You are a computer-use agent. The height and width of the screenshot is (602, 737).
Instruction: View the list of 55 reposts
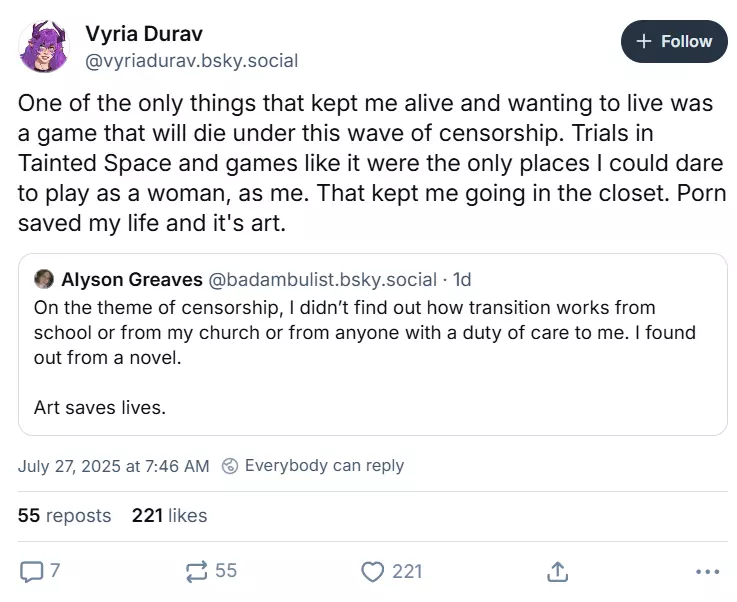tap(64, 516)
